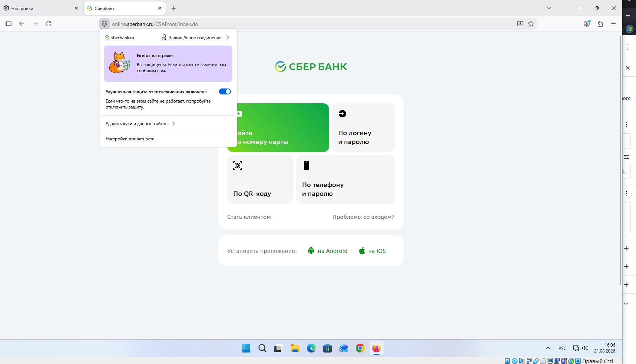Choose login По QR-коду
636x364 pixels.
click(260, 180)
